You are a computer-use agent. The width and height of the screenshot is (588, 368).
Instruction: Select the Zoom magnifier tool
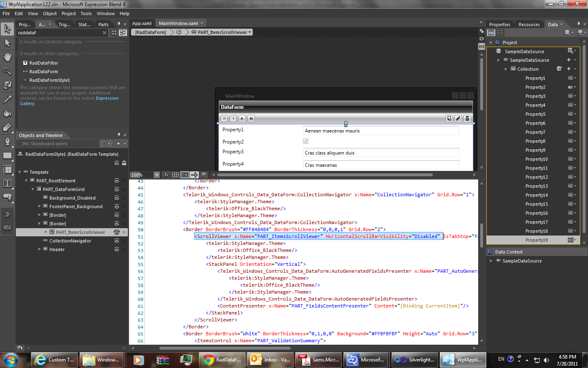(x=7, y=71)
